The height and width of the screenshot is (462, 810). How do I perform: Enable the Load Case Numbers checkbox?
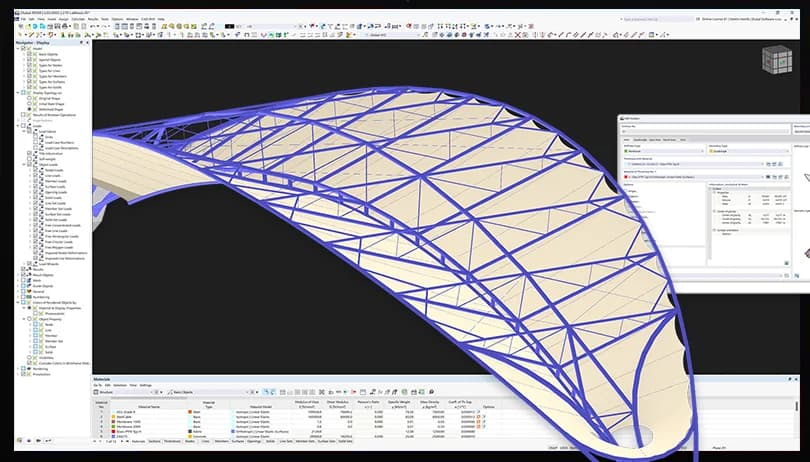click(36, 143)
